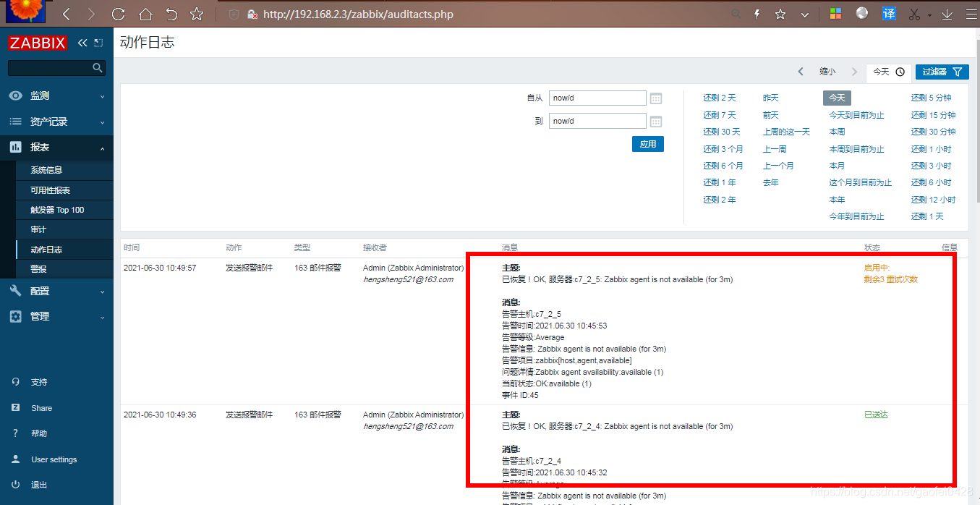This screenshot has height=505, width=980.
Task: Click the lightning bolt speed-mode icon
Action: (x=757, y=14)
